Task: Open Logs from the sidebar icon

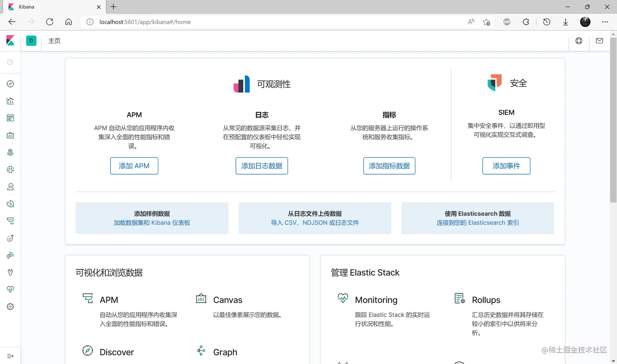Action: click(11, 204)
